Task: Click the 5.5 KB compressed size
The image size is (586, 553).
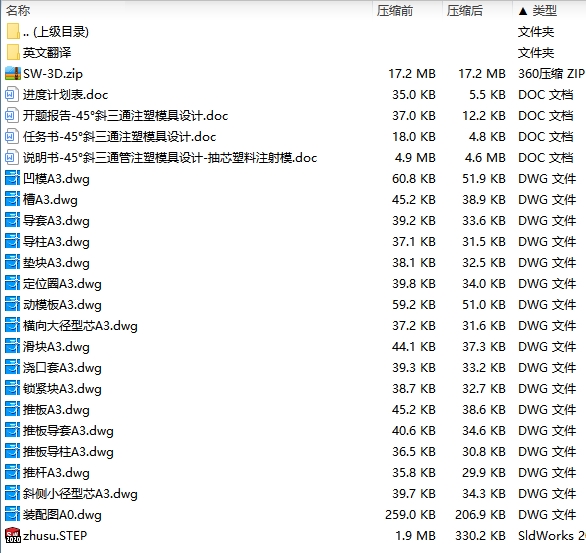Action: [487, 95]
